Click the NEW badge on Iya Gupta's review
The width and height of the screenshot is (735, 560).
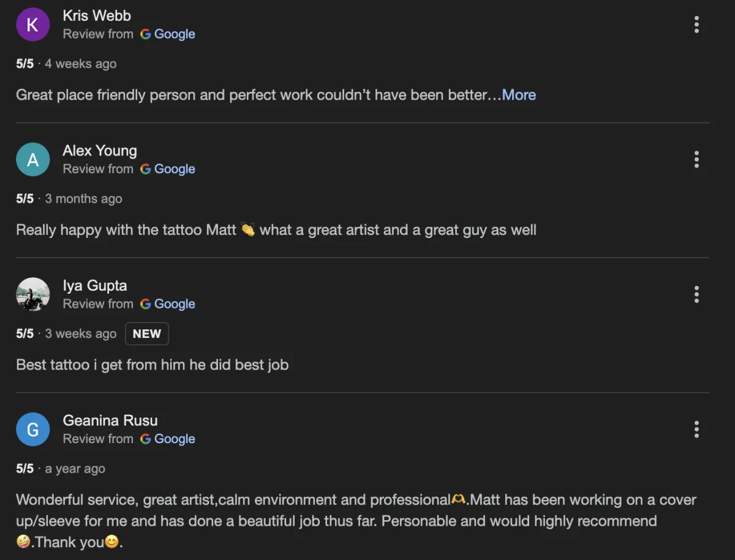tap(147, 334)
